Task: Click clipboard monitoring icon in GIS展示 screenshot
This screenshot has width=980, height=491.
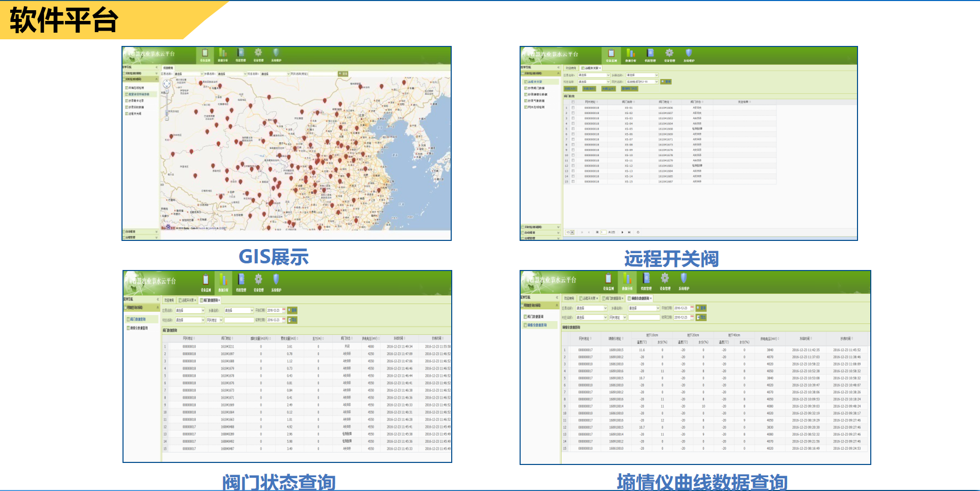Action: [x=205, y=54]
